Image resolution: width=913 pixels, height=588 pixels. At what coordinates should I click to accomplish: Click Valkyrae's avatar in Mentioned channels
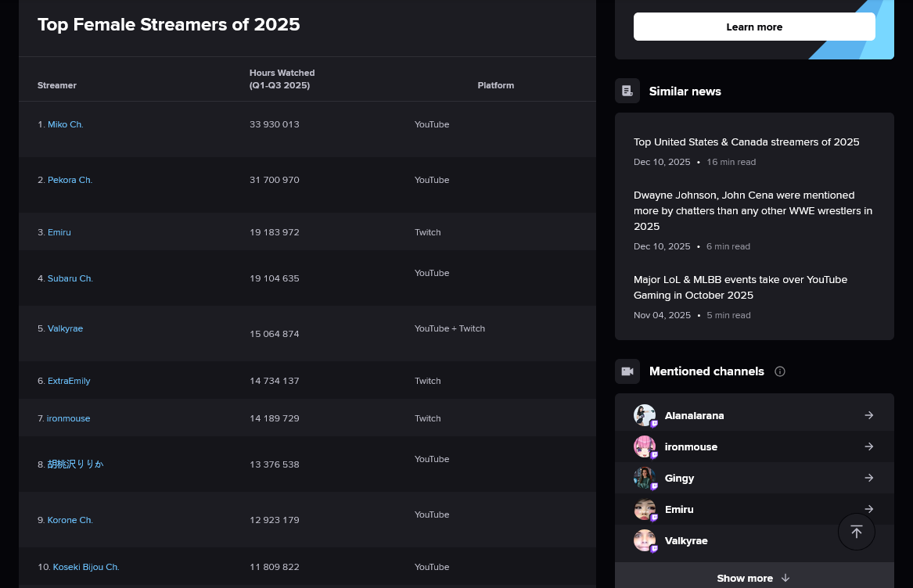click(645, 541)
